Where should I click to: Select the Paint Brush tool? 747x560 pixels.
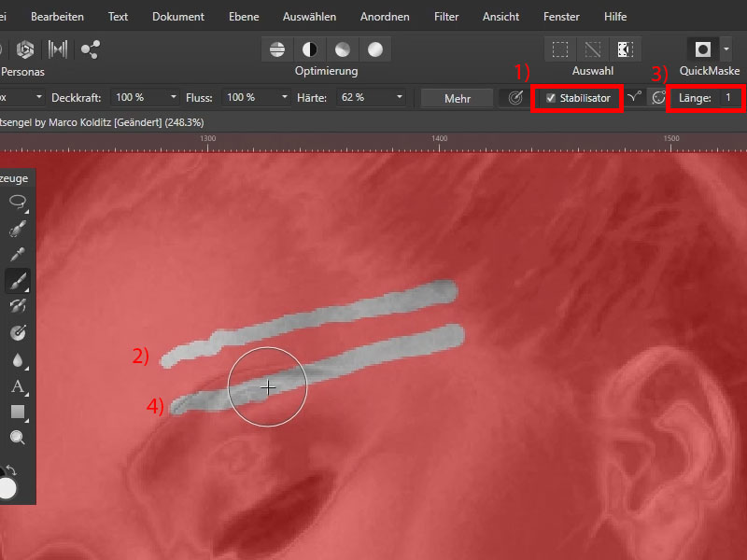(x=18, y=281)
